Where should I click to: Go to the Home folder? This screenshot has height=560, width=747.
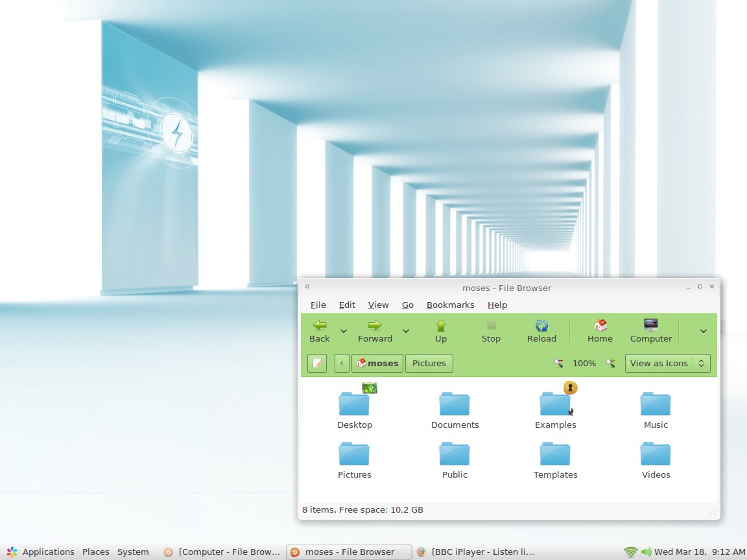[600, 331]
